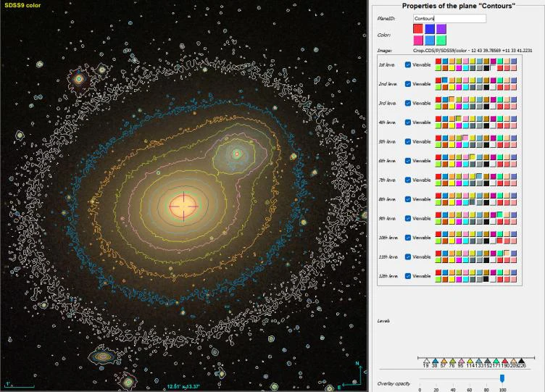Image resolution: width=545 pixels, height=392 pixels.
Task: Select the dark gray level marker at 152
Action: point(487,362)
